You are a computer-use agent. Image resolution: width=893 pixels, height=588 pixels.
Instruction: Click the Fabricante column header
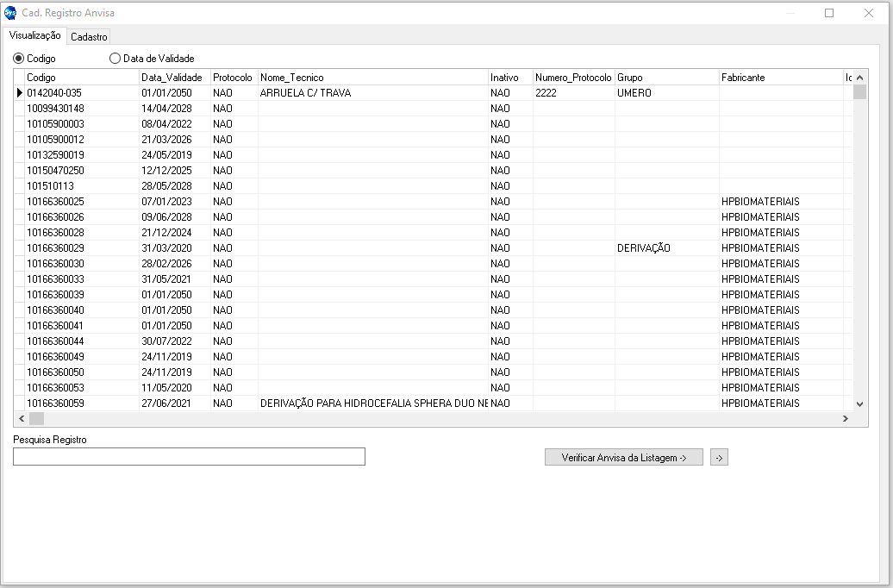click(742, 78)
